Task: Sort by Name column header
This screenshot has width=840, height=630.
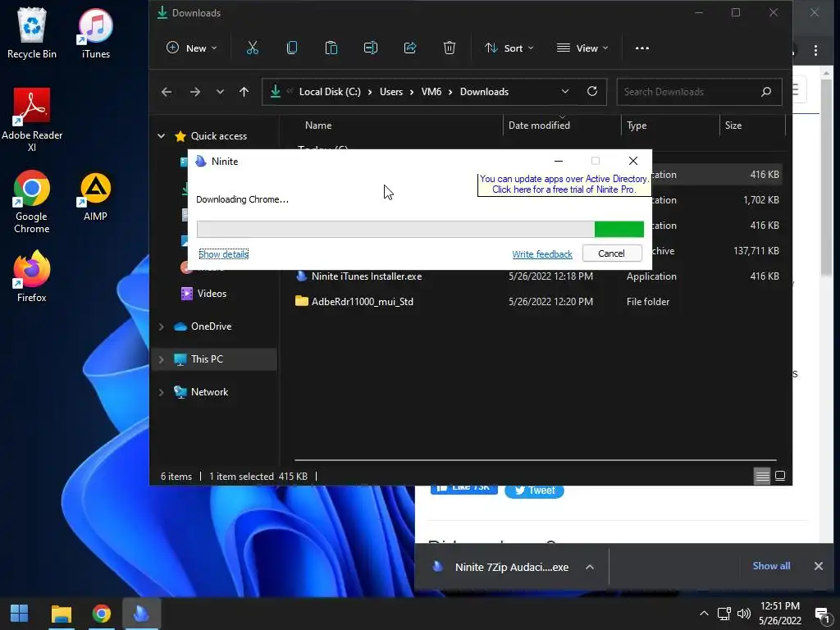Action: click(x=318, y=126)
